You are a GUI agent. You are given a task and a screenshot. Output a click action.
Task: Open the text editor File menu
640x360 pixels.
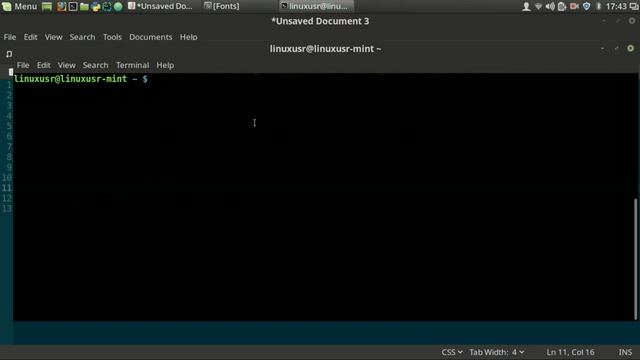click(x=10, y=37)
